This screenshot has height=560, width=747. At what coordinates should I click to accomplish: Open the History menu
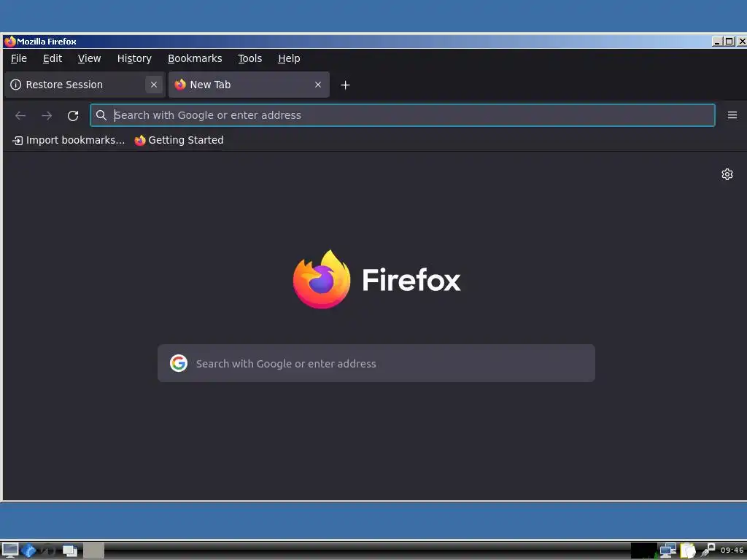tap(134, 58)
